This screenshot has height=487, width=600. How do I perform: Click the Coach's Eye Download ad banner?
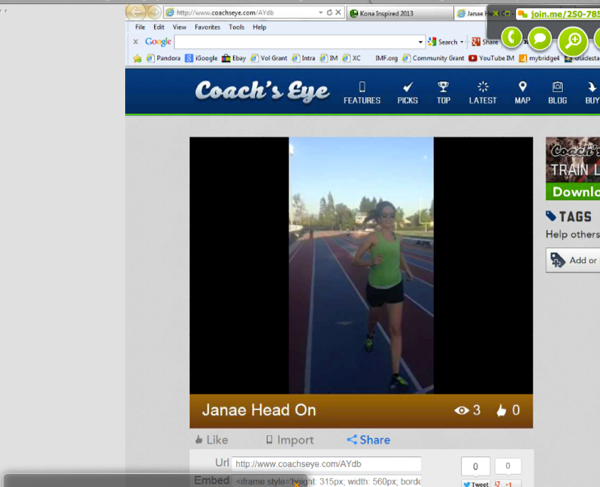point(573,168)
